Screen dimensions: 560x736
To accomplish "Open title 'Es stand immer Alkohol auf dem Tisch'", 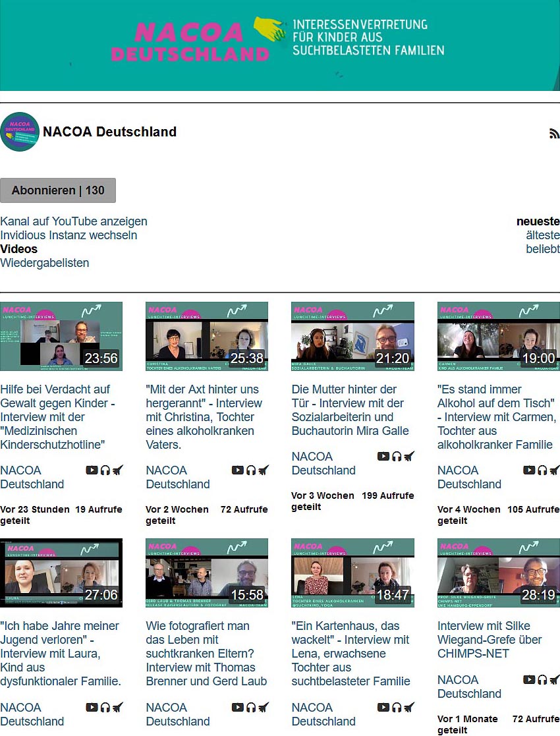I will click(497, 417).
